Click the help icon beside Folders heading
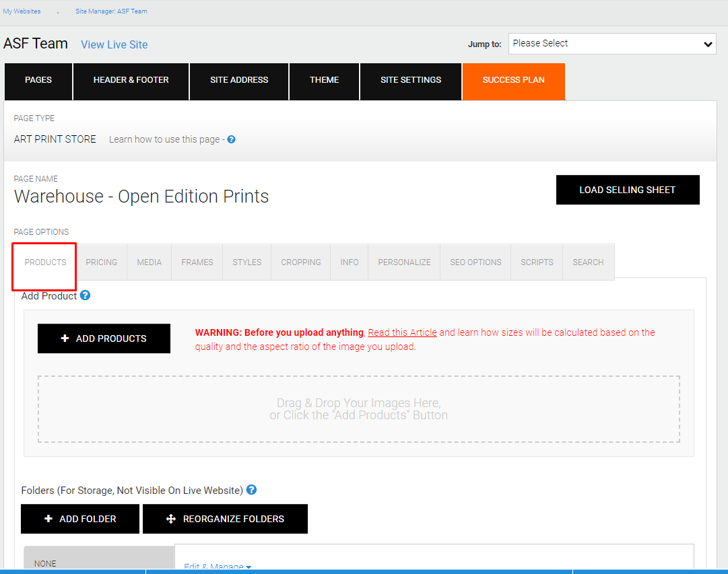Image resolution: width=728 pixels, height=574 pixels. pos(251,490)
